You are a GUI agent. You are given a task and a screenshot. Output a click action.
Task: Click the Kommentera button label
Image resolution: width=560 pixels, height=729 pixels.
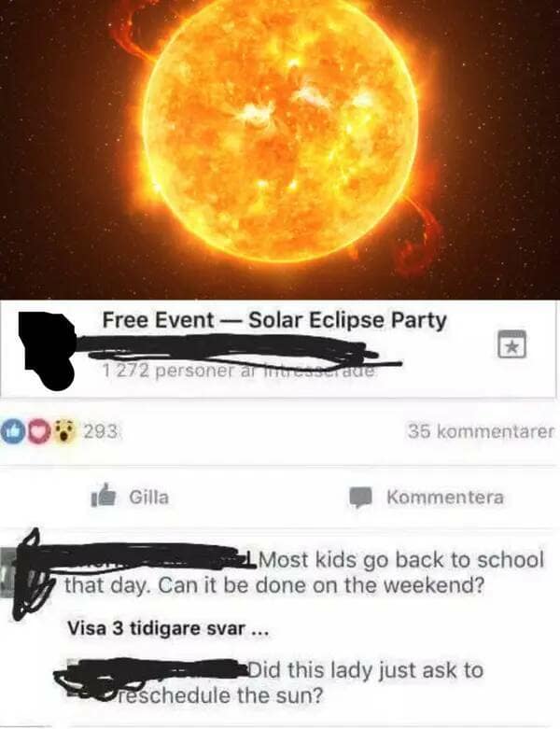tap(445, 497)
